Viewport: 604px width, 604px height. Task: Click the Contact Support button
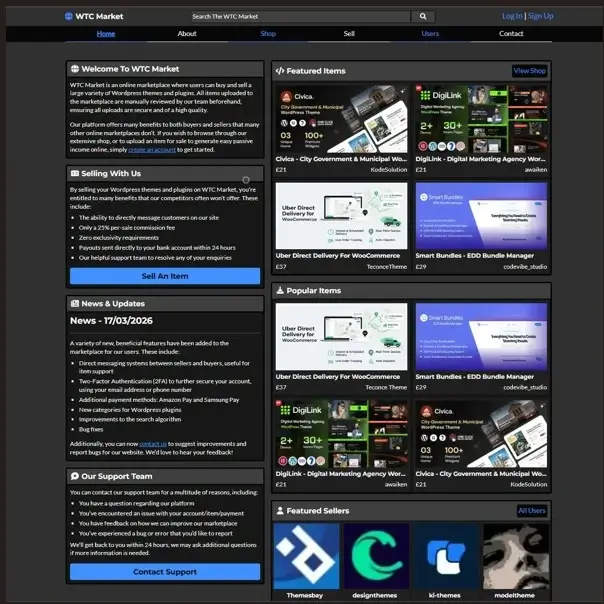(165, 572)
